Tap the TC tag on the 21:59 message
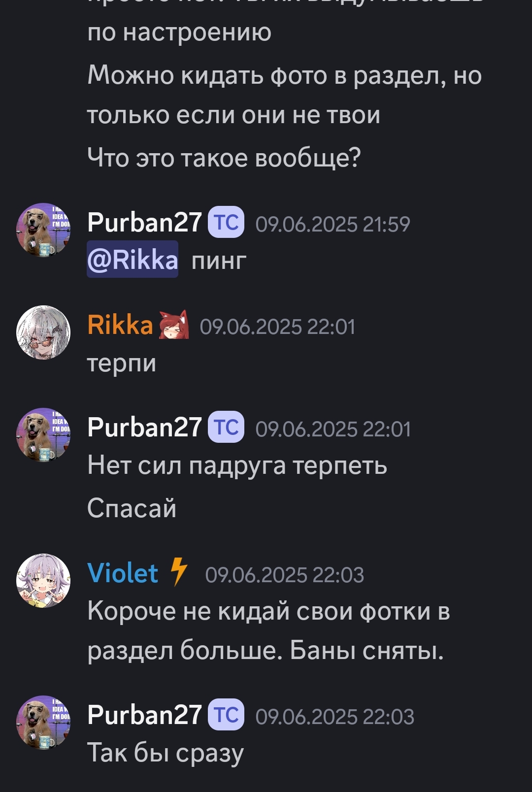This screenshot has height=792, width=532. tap(226, 222)
